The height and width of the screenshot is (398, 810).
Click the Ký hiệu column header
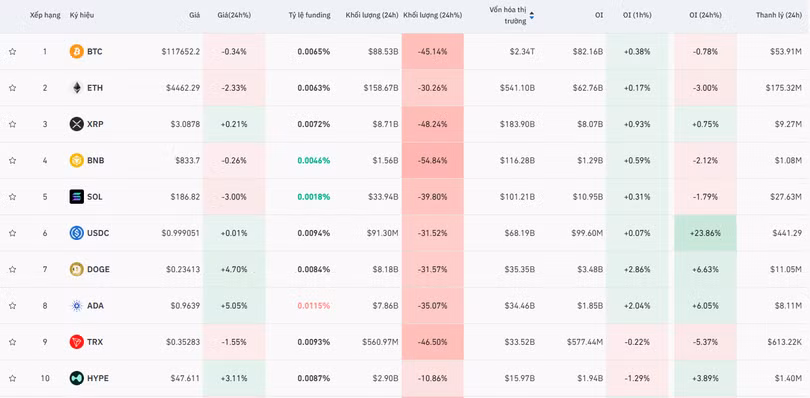(82, 15)
